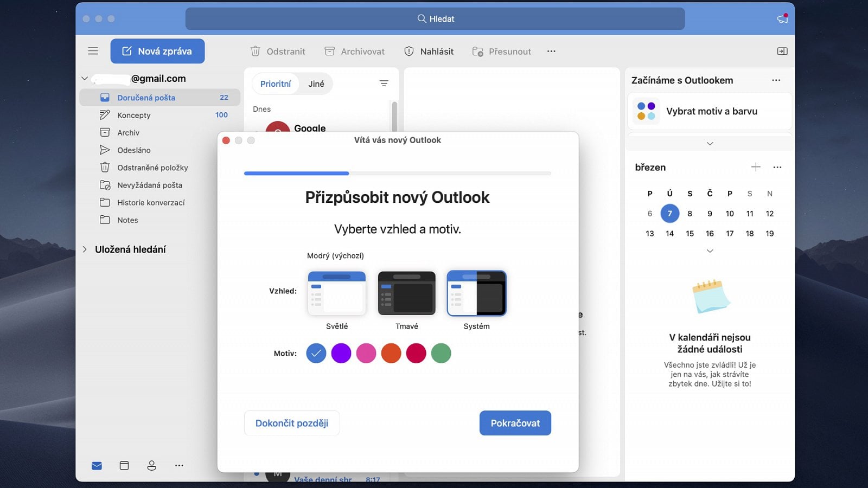Viewport: 868px width, 488px height.
Task: Click Dokončit později button
Action: point(292,423)
